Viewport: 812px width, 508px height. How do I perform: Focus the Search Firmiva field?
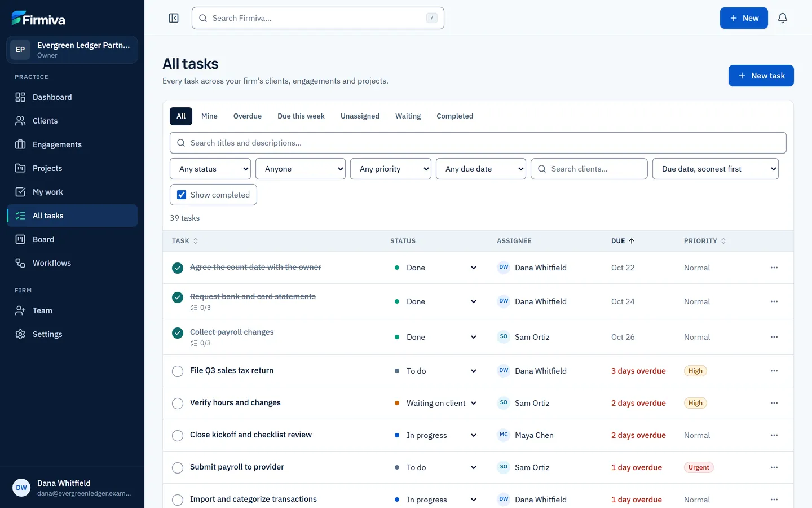318,18
